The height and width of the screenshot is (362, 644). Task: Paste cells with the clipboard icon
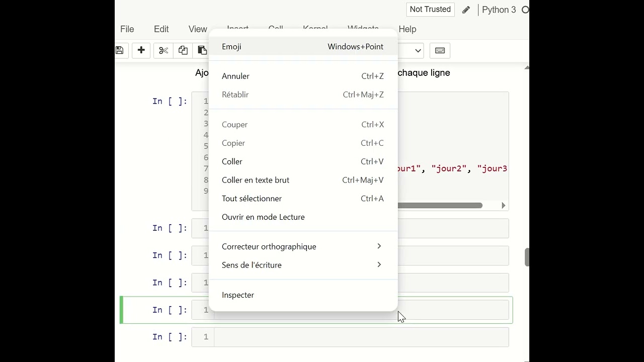202,50
